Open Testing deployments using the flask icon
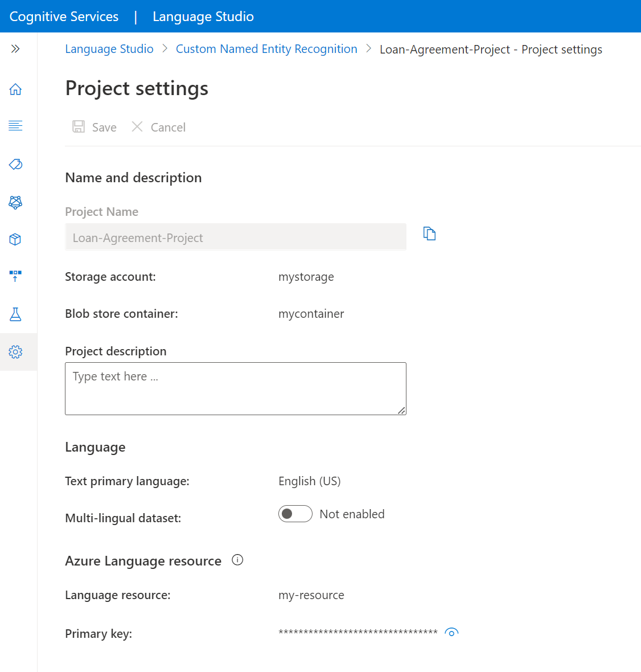This screenshot has height=672, width=641. 15,314
